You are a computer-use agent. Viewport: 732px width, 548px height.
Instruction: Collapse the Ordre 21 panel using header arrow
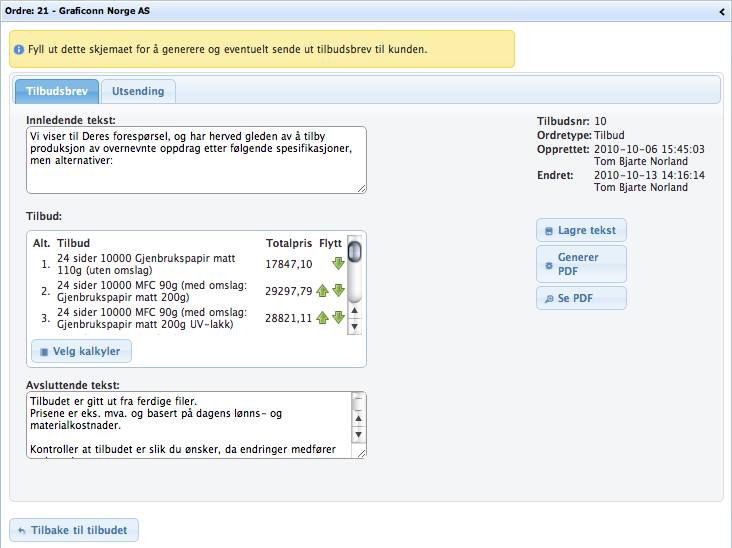722,12
